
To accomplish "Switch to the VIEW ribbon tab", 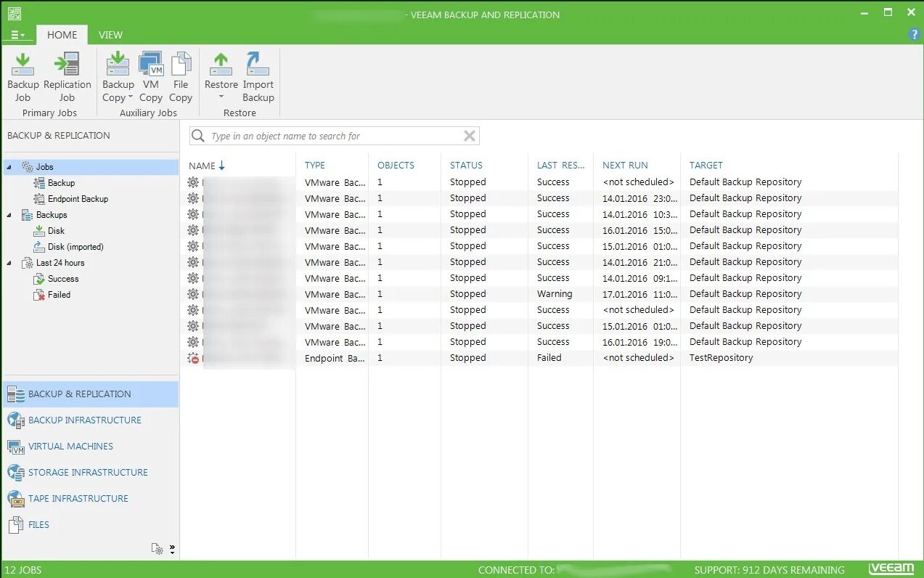I will (110, 35).
